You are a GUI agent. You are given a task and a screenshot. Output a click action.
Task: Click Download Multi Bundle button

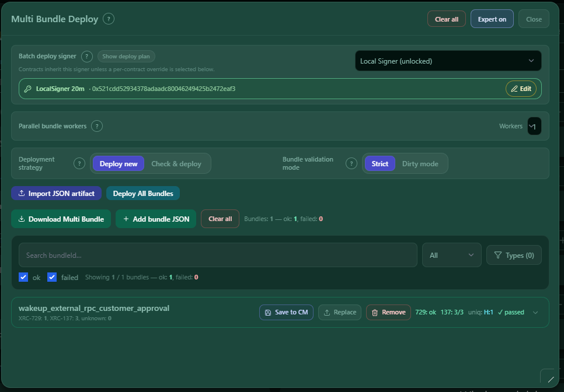coord(61,219)
